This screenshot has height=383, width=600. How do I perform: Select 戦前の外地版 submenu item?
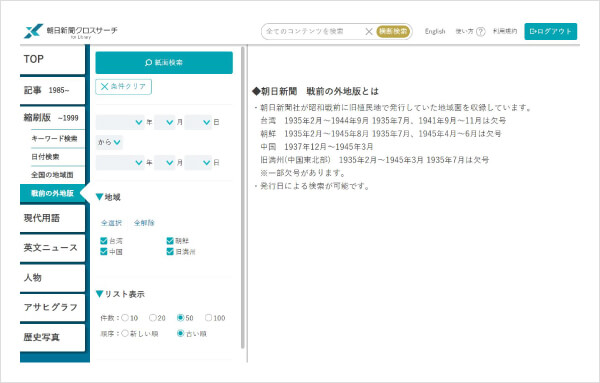coord(52,193)
